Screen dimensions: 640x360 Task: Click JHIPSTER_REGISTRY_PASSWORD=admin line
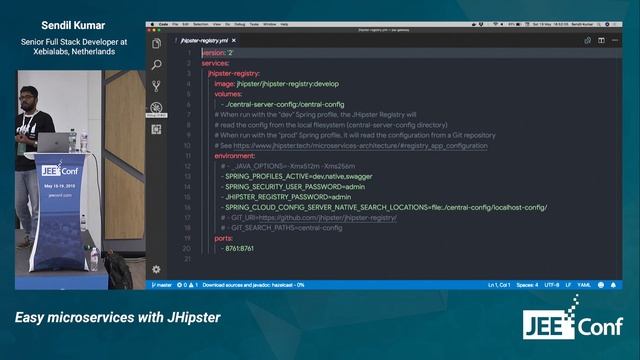point(286,197)
